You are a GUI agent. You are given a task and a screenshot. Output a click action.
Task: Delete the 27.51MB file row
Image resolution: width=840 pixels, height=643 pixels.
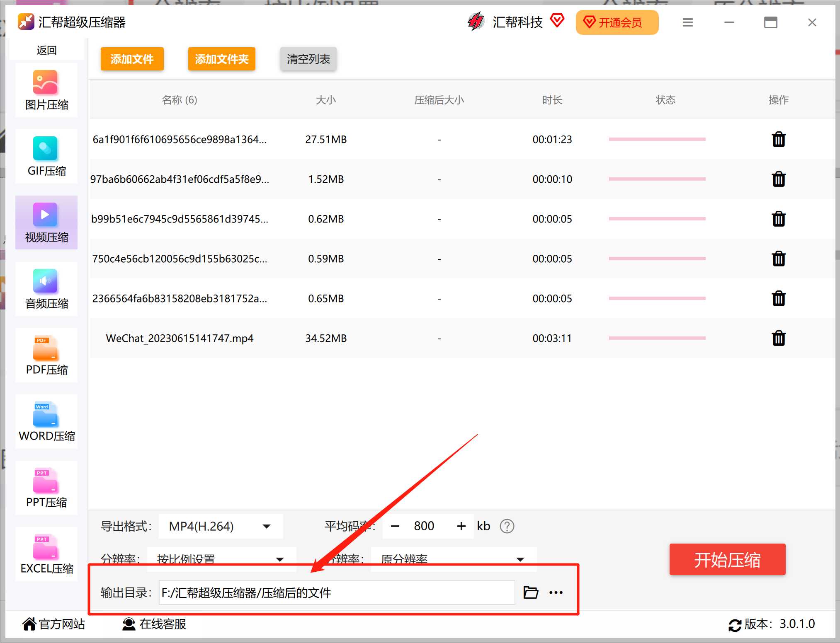[x=779, y=139]
